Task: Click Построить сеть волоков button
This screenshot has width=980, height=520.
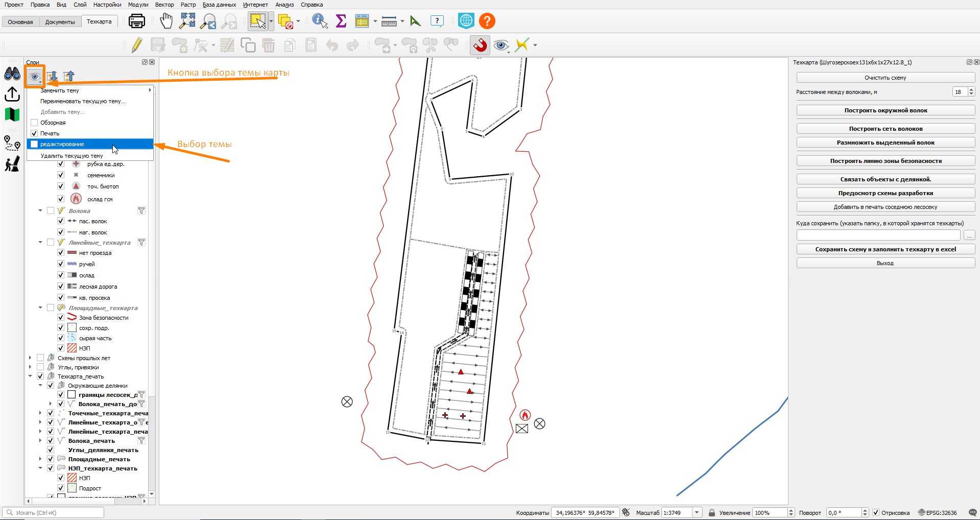Action: (886, 129)
